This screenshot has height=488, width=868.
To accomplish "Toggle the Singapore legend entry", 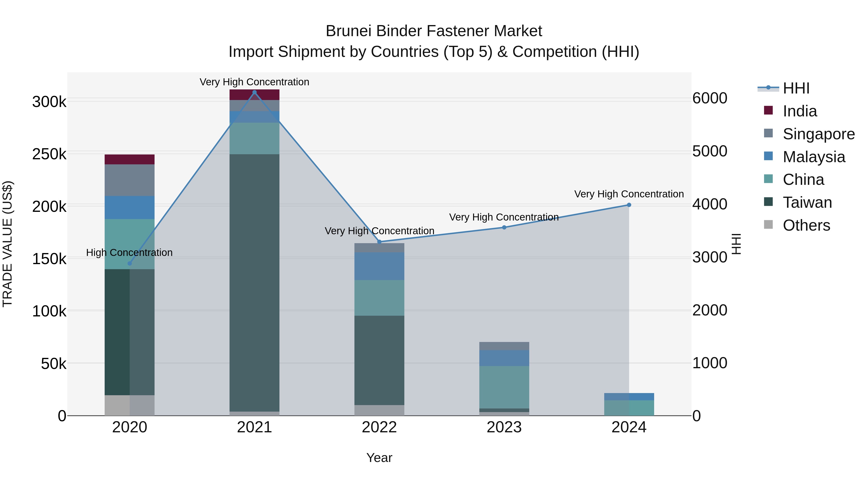I will [809, 134].
